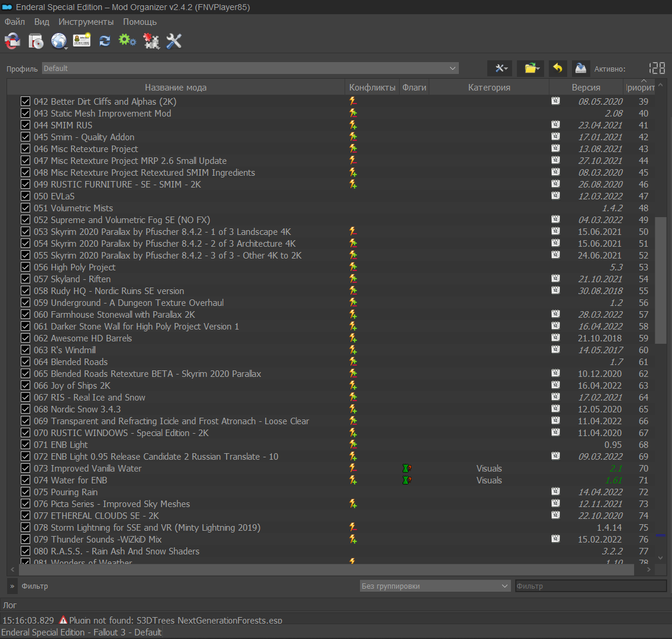
Task: Click the mod list vertical scrollbar thumb
Action: tap(660, 280)
